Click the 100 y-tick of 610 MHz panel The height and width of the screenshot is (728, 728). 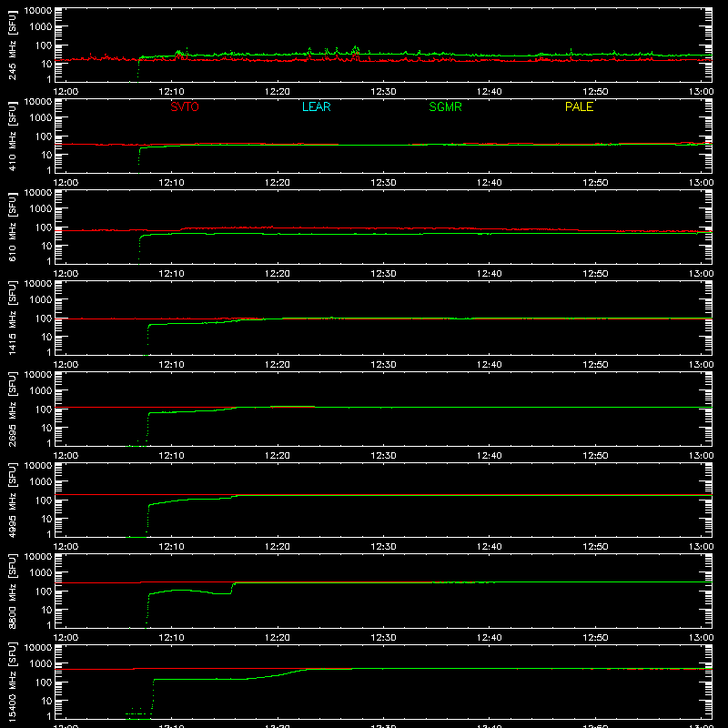pos(44,227)
